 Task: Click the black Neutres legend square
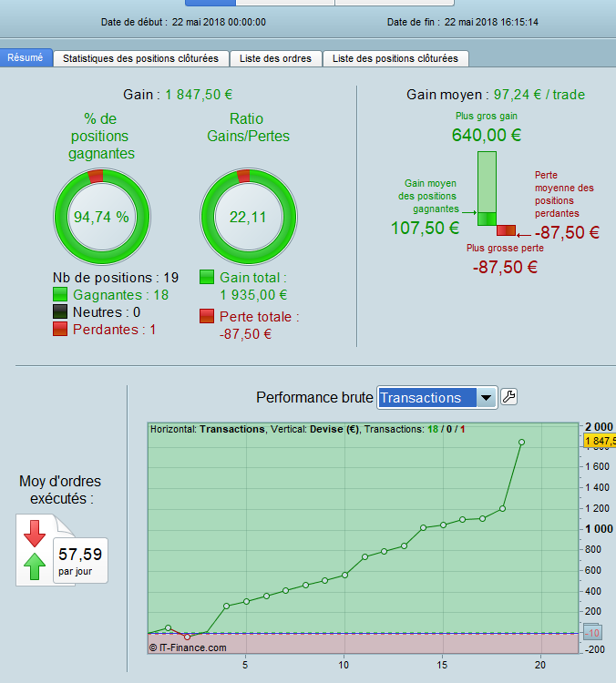click(x=60, y=311)
